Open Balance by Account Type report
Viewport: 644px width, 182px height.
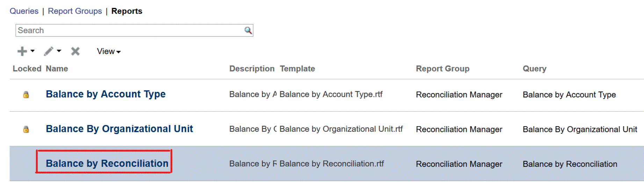pos(106,94)
